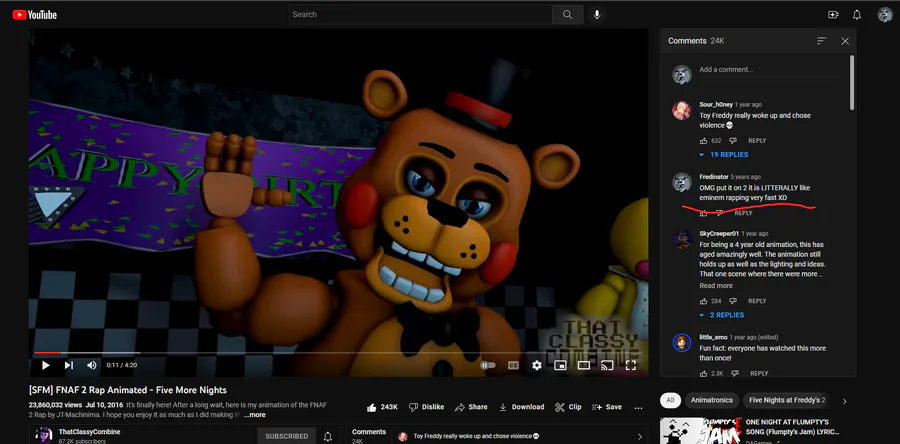Toggle closed captions CC button

pos(514,365)
